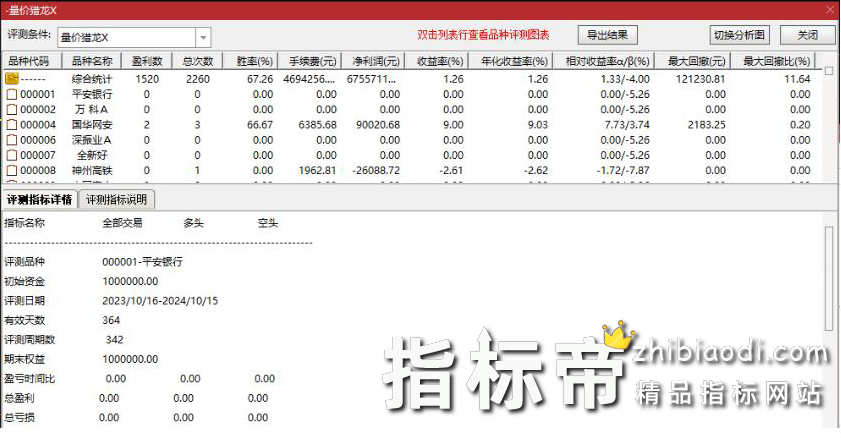Click the 7.73/3.74 relative return cell

click(x=626, y=125)
